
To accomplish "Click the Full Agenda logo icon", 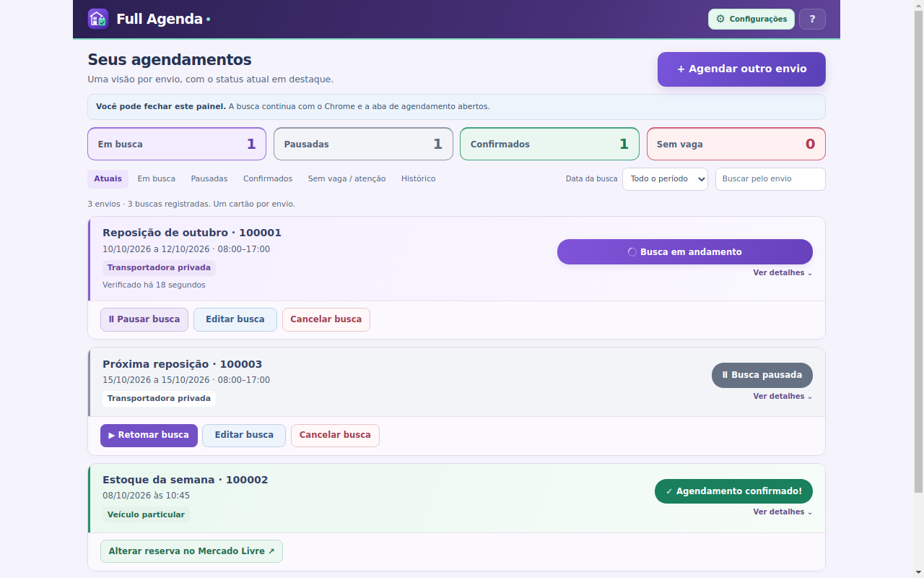I will [97, 19].
